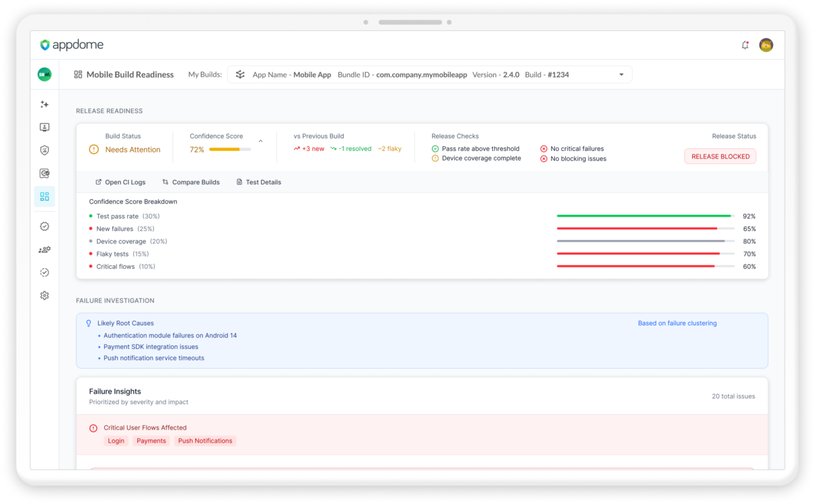Click the Appdome logo
Screen dimensions: 815x504
72,46
